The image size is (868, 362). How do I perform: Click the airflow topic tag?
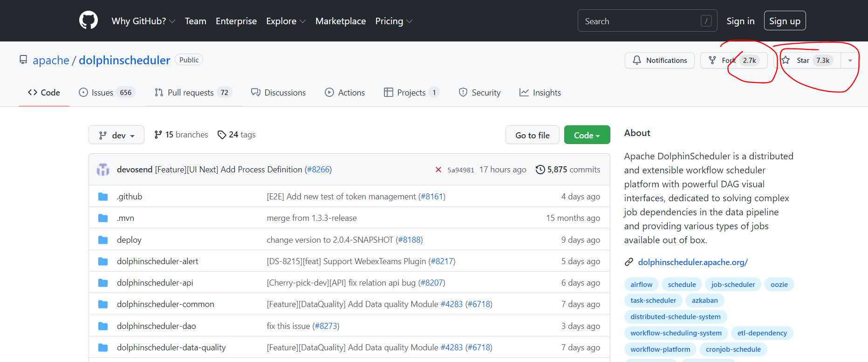click(641, 285)
